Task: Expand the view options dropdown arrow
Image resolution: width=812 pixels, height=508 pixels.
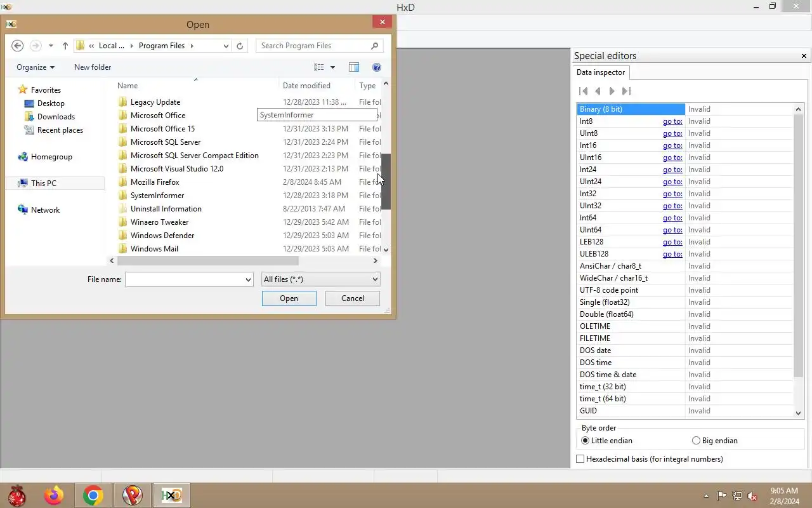Action: [332, 67]
